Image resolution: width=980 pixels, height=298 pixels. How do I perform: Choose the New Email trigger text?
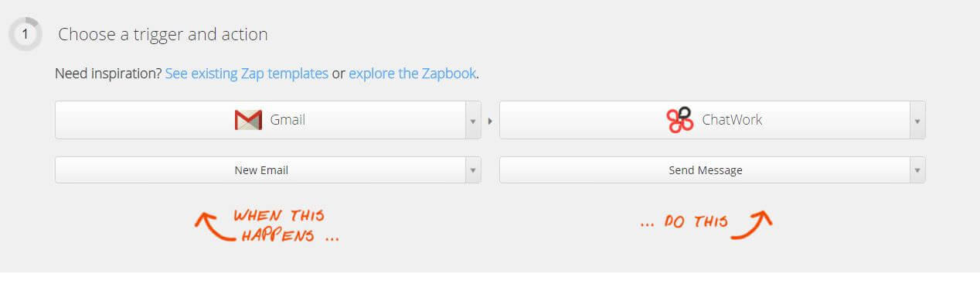261,170
